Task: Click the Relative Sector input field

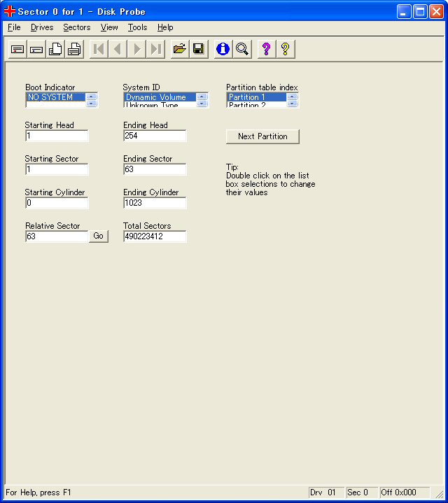Action: pyautogui.click(x=57, y=236)
